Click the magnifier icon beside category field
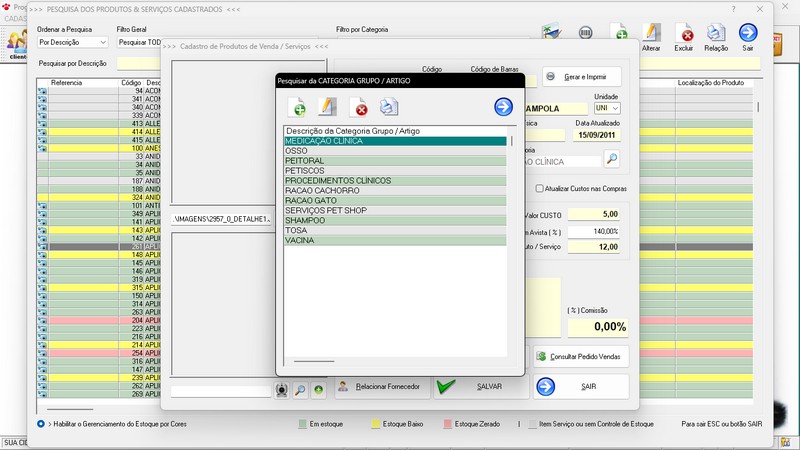800x450 pixels. tap(612, 160)
